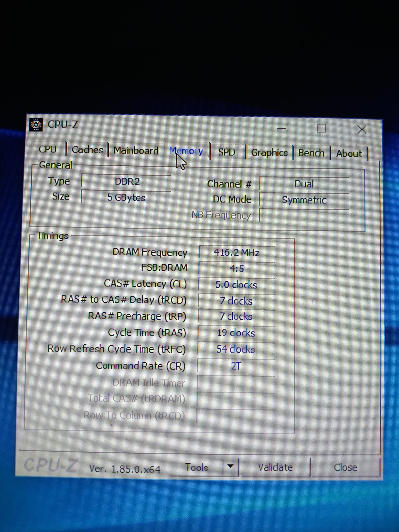Expand the Tools dropdown arrow

(230, 466)
